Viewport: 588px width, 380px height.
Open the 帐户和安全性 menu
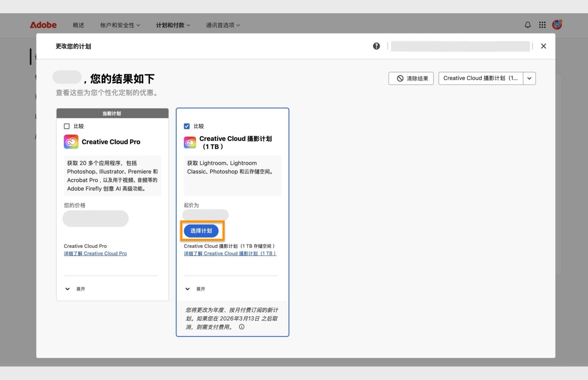pyautogui.click(x=120, y=25)
